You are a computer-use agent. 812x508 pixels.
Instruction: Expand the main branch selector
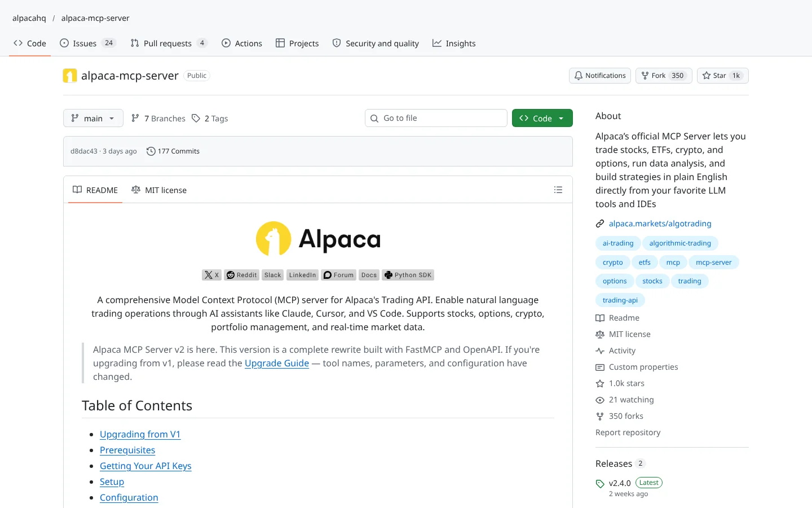93,118
